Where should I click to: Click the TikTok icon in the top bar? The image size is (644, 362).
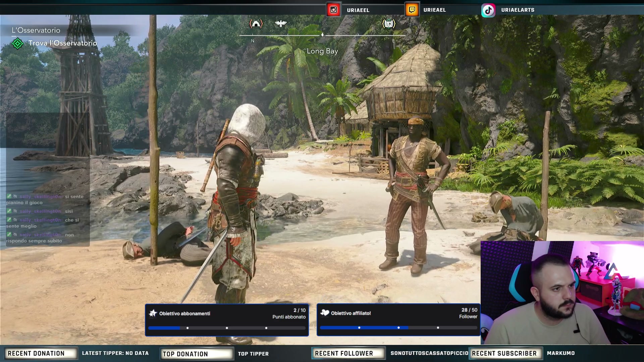pos(488,10)
